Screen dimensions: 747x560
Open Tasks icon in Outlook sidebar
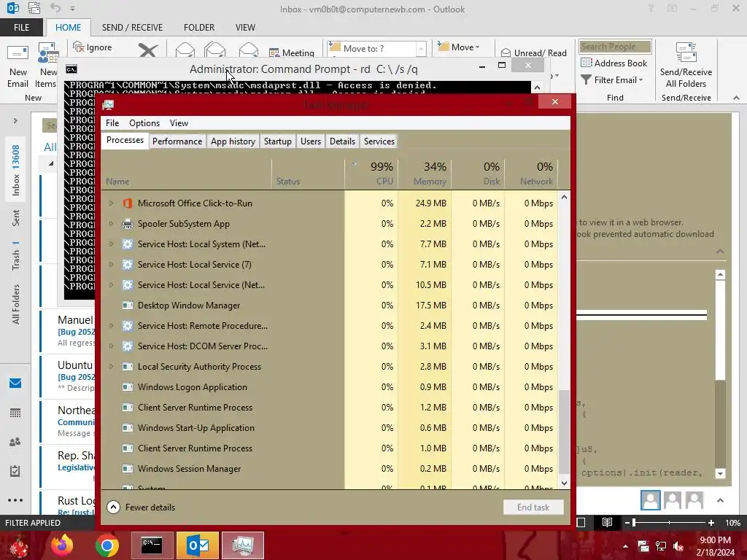point(15,471)
